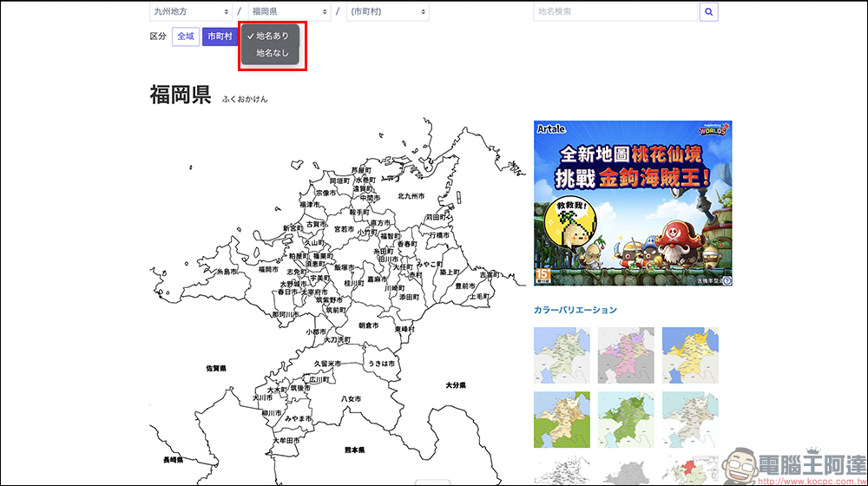This screenshot has width=868, height=486.
Task: Select the 市町村 division button
Action: point(220,36)
